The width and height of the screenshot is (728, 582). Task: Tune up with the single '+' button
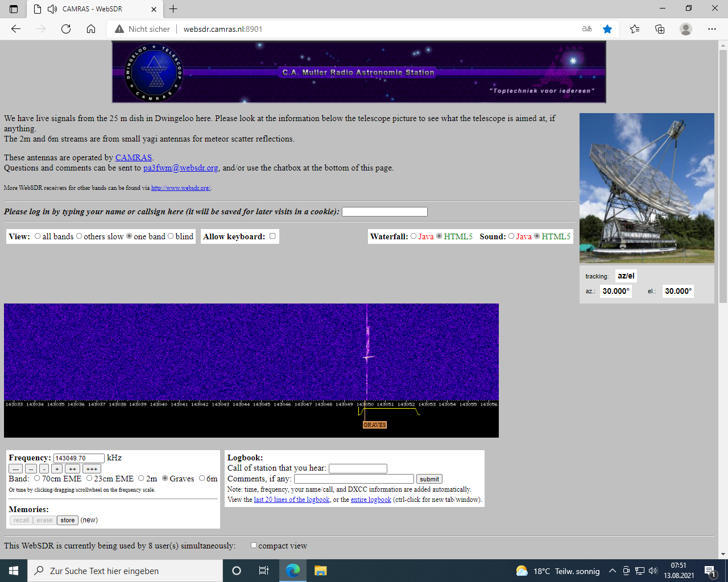(57, 469)
